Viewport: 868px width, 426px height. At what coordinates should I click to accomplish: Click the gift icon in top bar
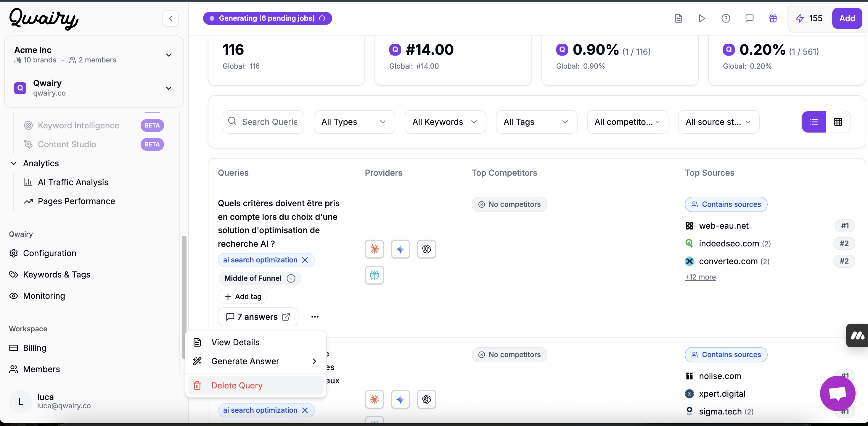coord(773,18)
